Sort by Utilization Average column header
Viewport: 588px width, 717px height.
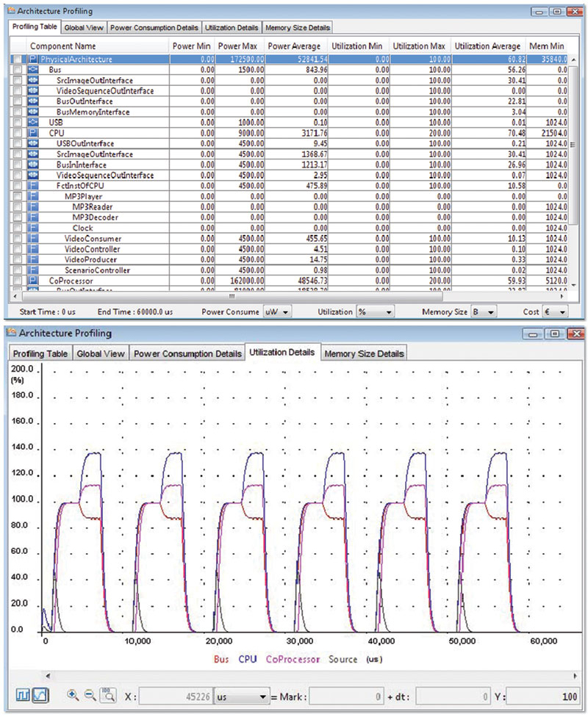click(x=488, y=46)
